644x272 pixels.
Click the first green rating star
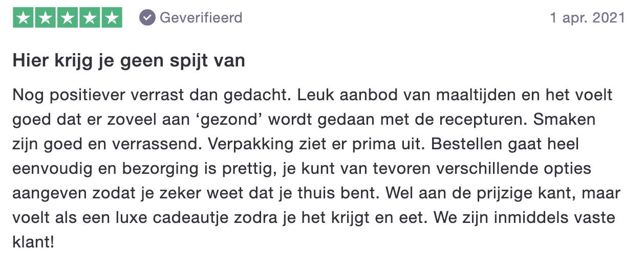coord(23,18)
